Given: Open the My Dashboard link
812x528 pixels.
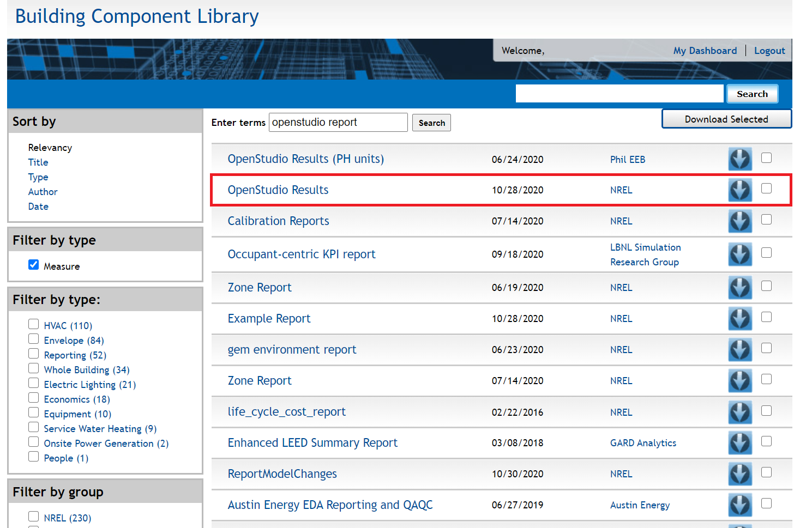Looking at the screenshot, I should tap(705, 51).
